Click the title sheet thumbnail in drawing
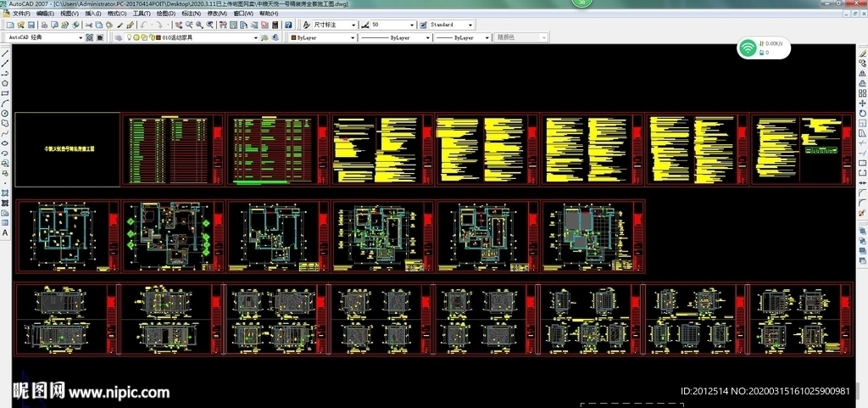The width and height of the screenshot is (868, 408). click(x=68, y=148)
